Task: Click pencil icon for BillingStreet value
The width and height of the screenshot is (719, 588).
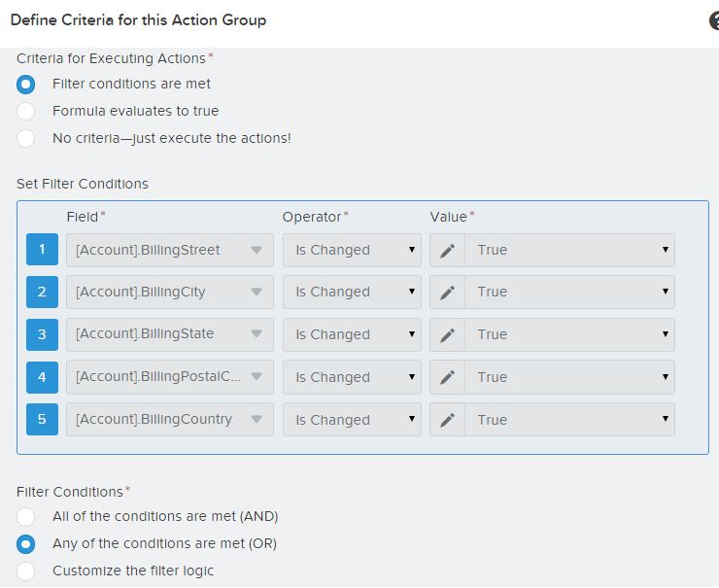Action: point(447,250)
